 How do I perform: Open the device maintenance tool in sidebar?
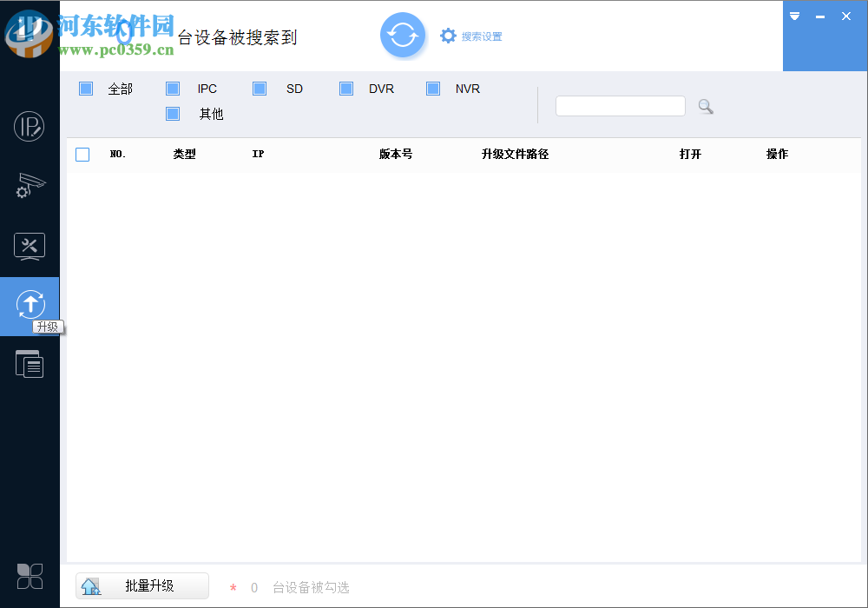30,247
